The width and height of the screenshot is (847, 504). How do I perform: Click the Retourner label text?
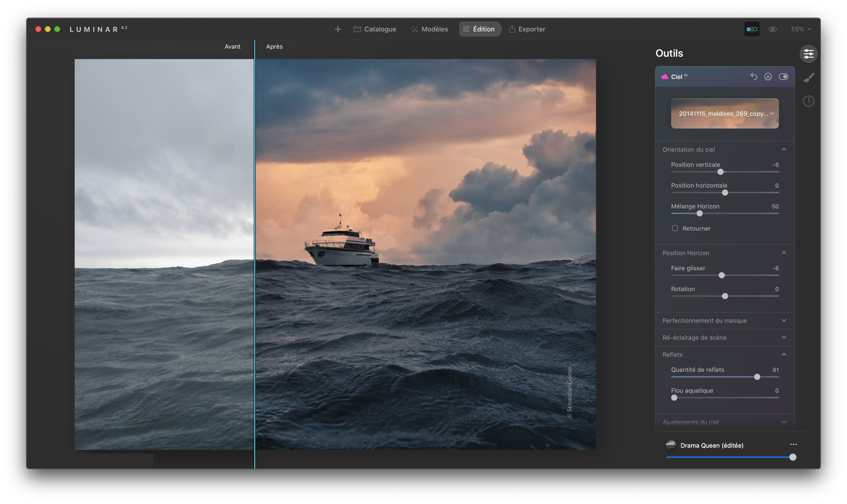pos(696,228)
